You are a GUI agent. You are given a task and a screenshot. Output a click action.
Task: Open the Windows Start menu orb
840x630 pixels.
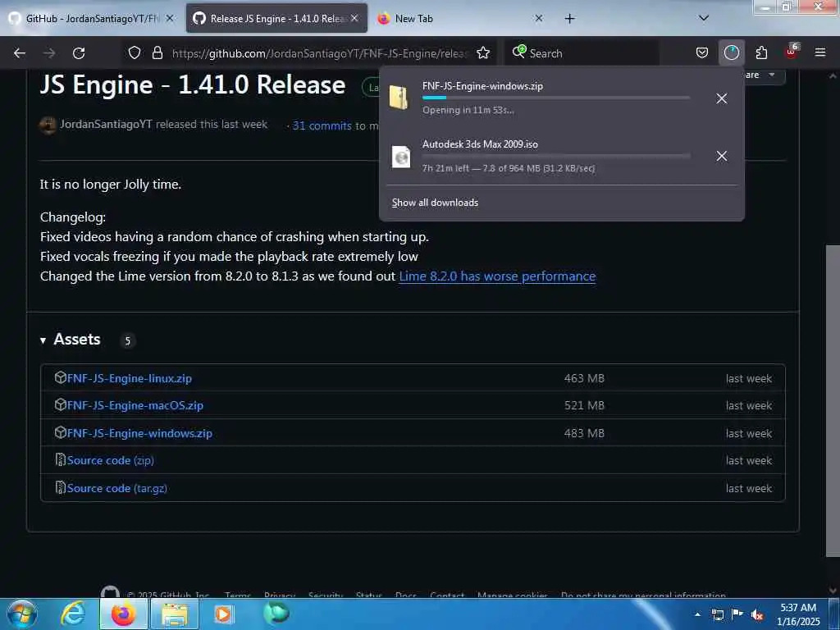click(x=21, y=614)
